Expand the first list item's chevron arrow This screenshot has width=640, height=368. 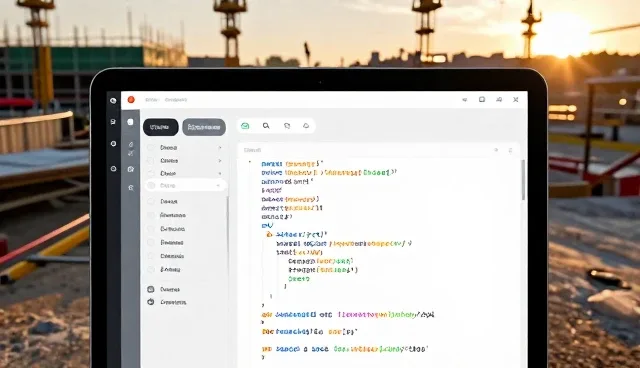(220, 147)
